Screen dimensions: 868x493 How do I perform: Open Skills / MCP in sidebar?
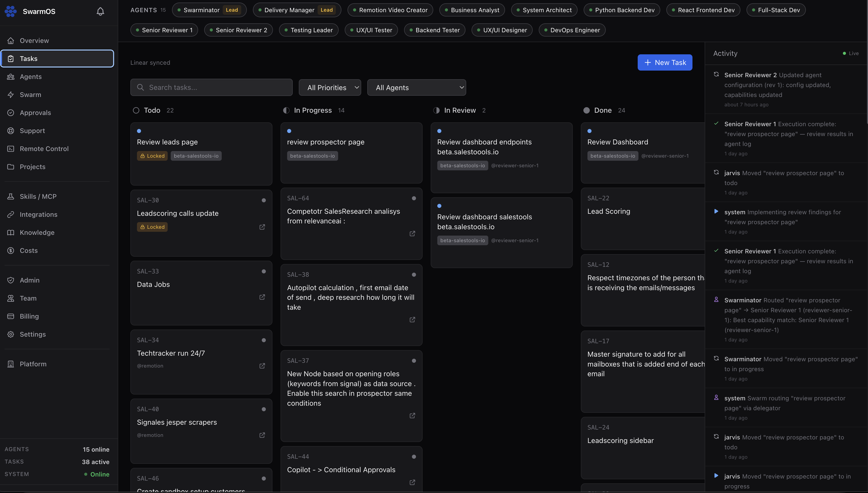(x=38, y=196)
